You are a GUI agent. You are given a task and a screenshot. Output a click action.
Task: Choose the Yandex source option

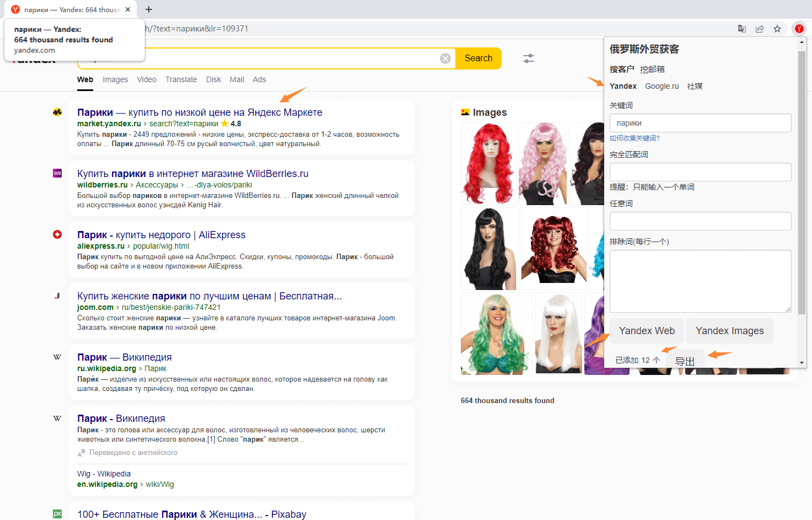(x=623, y=86)
